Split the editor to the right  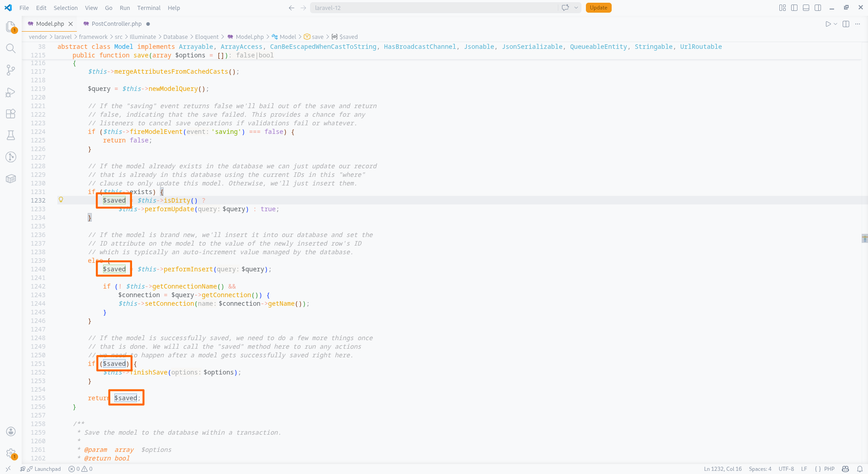coord(846,24)
